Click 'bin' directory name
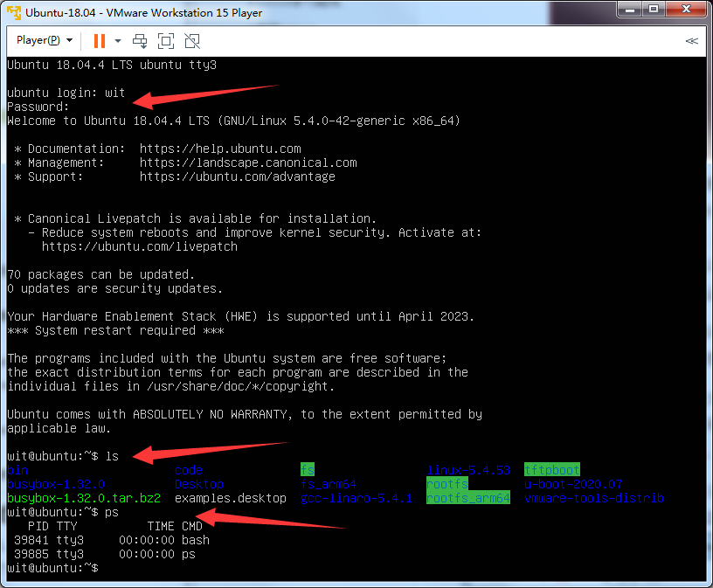Screen dimensions: 713x588 tap(17, 470)
